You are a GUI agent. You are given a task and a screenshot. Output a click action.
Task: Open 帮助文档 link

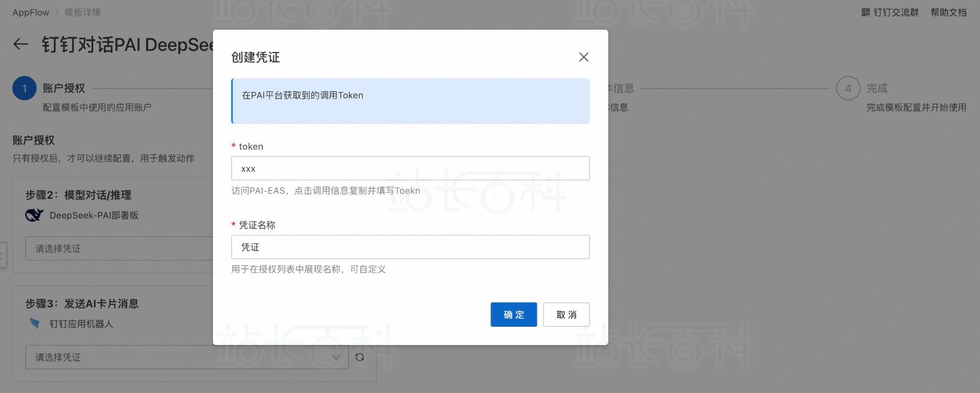(x=949, y=13)
